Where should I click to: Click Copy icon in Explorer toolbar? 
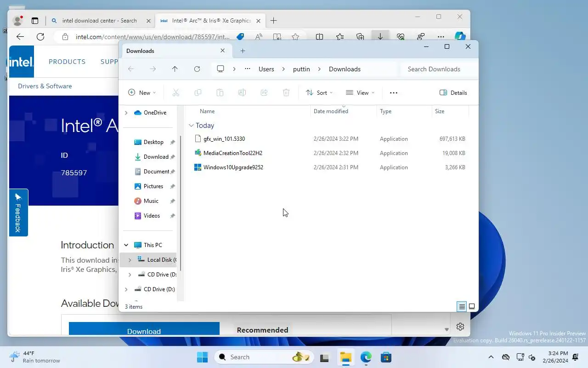point(198,92)
